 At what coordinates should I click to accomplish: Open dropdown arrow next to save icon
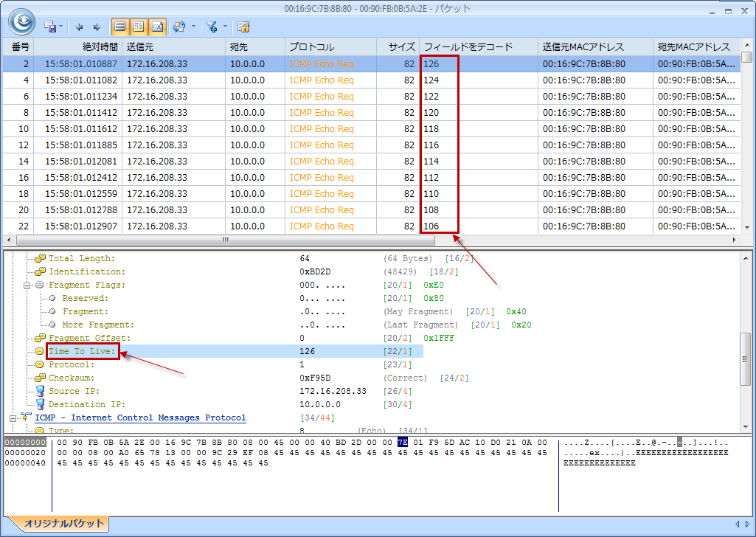click(61, 27)
